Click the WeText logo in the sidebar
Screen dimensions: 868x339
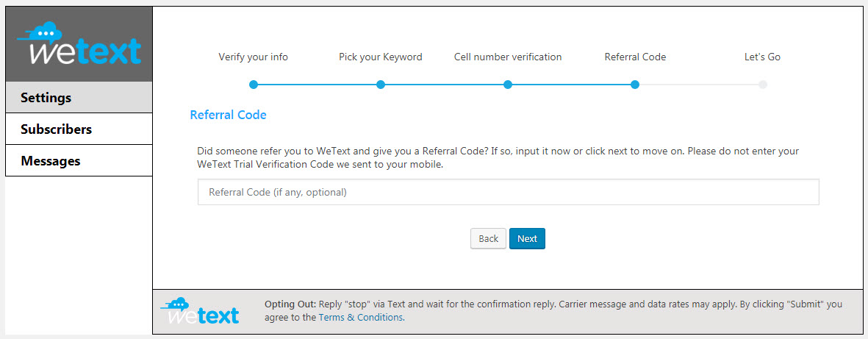point(79,44)
